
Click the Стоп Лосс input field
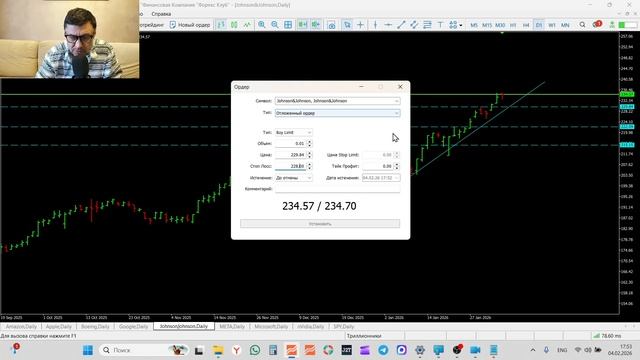[x=290, y=166]
